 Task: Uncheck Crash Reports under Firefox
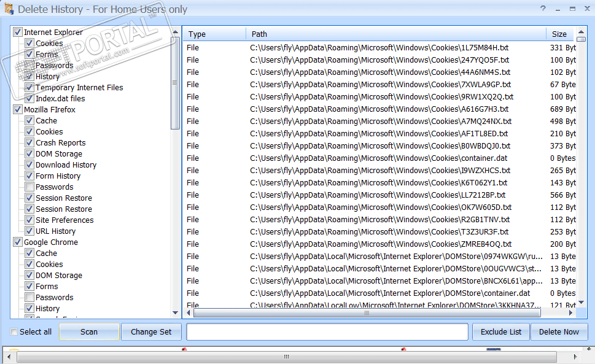29,142
